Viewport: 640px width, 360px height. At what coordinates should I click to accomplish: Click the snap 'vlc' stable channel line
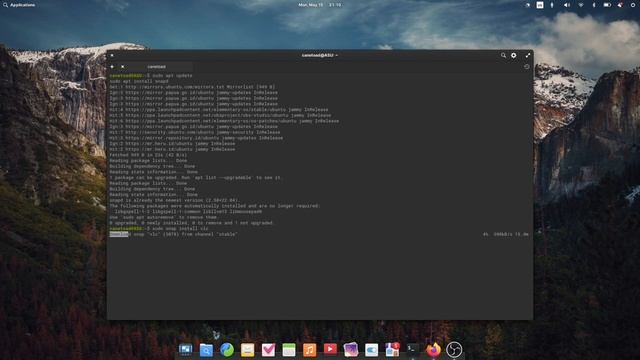[x=173, y=234]
